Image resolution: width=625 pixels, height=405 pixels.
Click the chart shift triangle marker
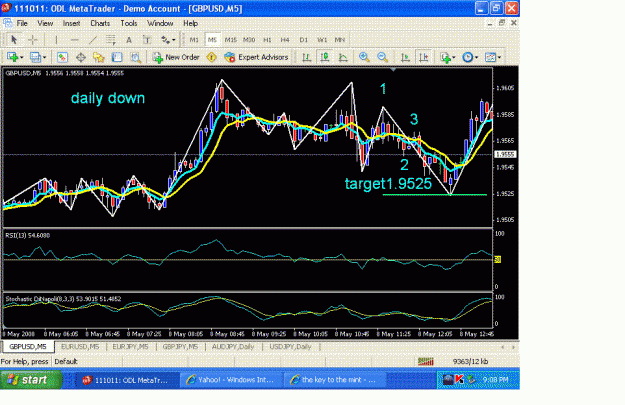pyautogui.click(x=393, y=70)
